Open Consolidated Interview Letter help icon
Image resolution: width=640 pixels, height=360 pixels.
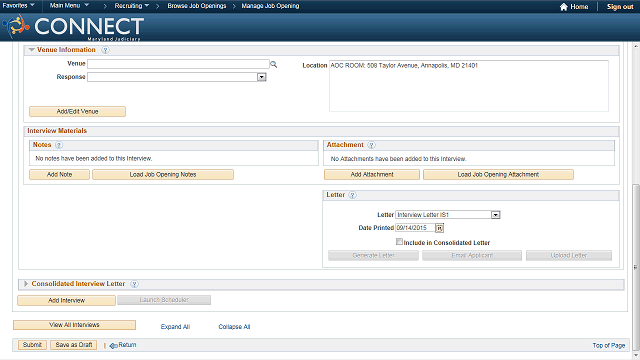click(134, 284)
